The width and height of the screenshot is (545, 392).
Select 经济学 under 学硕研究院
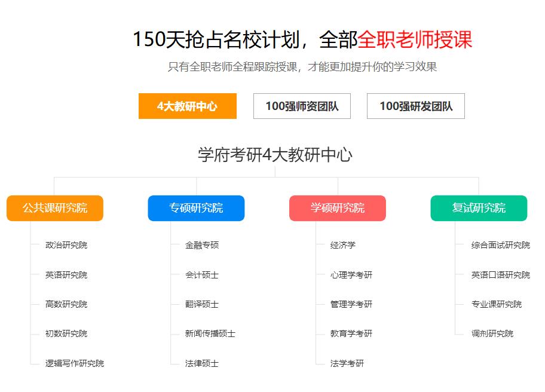point(342,245)
